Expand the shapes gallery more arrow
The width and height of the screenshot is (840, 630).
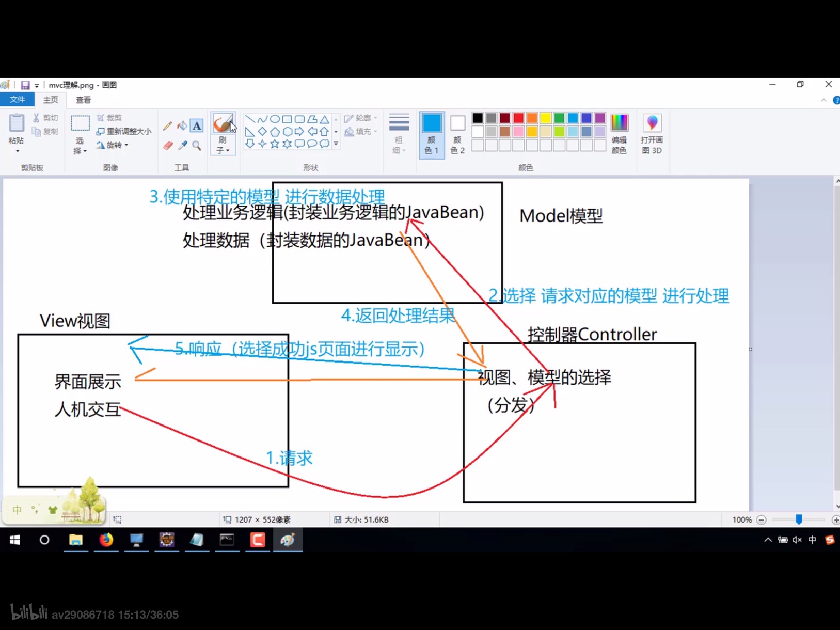click(336, 144)
